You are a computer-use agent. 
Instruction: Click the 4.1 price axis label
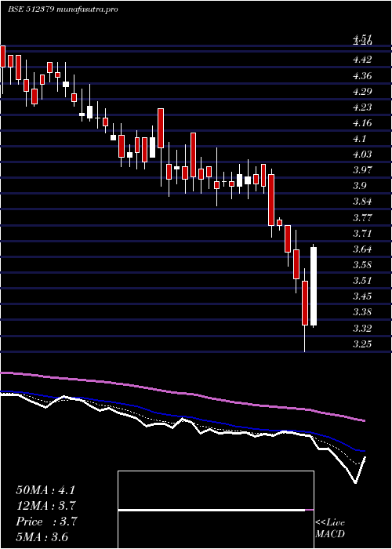[x=359, y=139]
